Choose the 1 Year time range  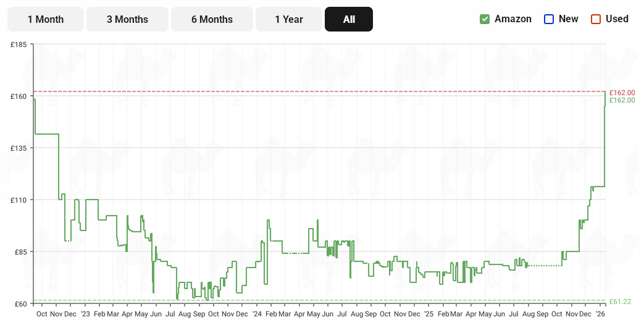tap(289, 19)
